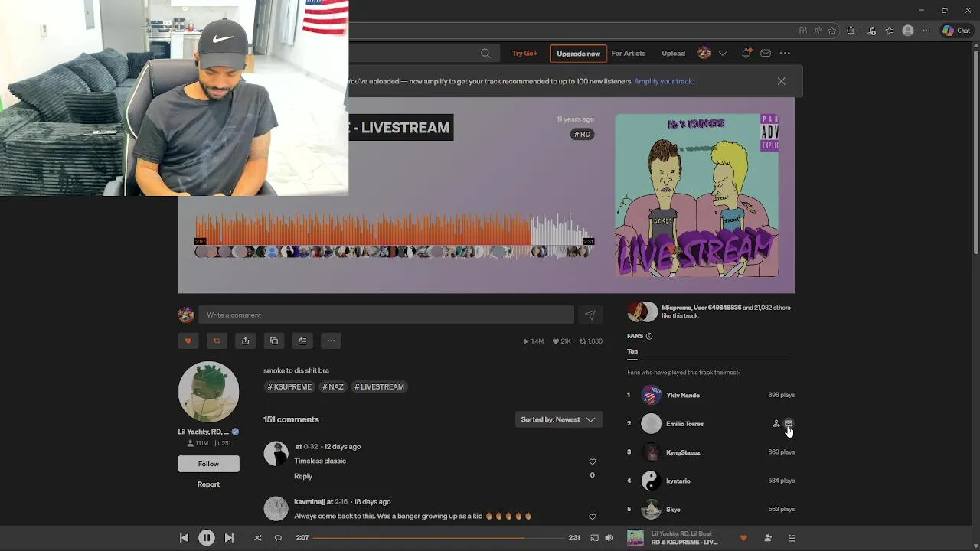The image size is (980, 551).
Task: Open Lil Yachty's profile avatar
Action: [x=208, y=392]
